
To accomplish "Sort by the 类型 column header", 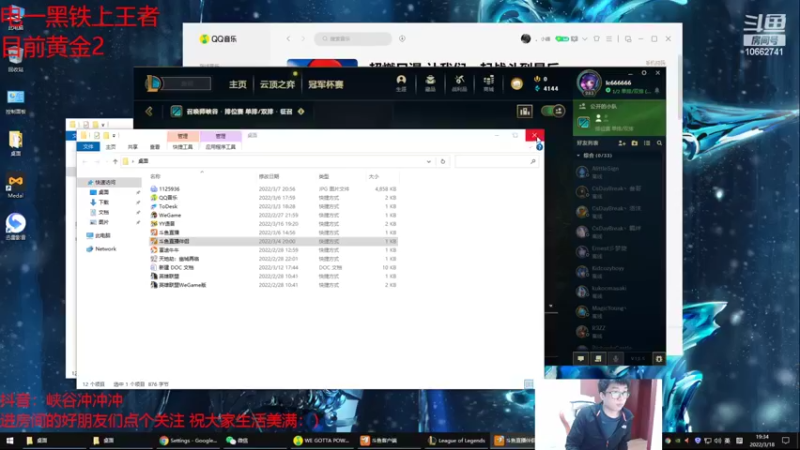I will [324, 177].
